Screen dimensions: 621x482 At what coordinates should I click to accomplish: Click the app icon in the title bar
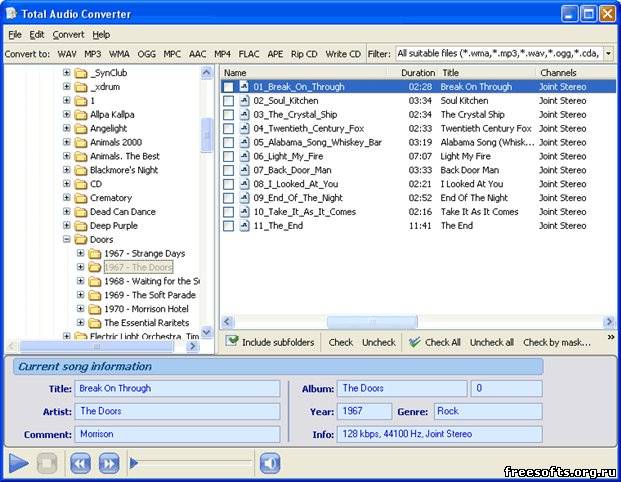pyautogui.click(x=11, y=14)
